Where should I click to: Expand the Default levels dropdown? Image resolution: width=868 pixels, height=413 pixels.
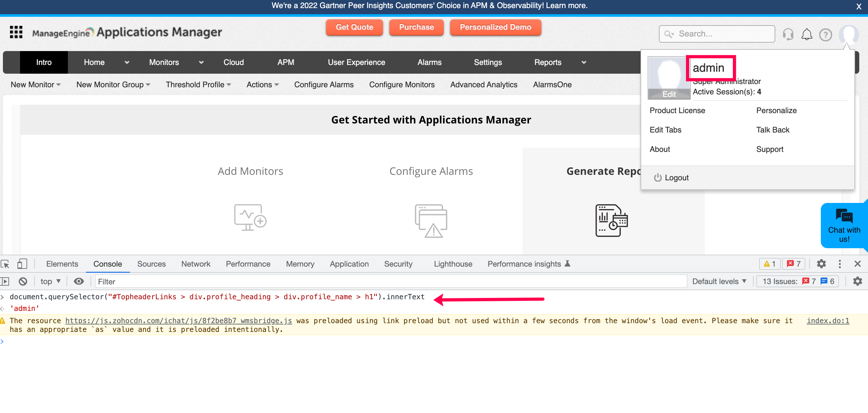[719, 281]
